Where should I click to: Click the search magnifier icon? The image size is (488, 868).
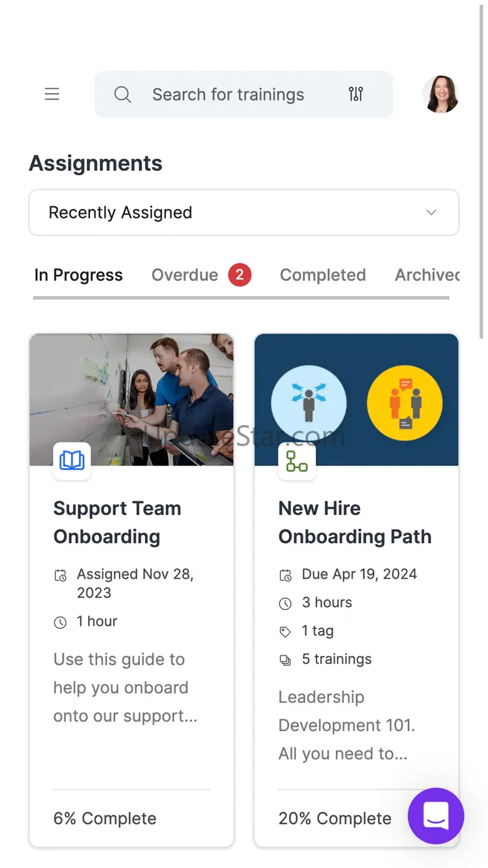click(123, 94)
